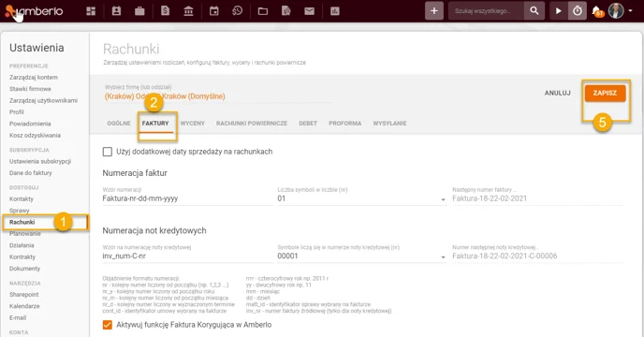644x337 pixels.
Task: Open 'Powiadomienia' in sidebar
Action: point(30,124)
